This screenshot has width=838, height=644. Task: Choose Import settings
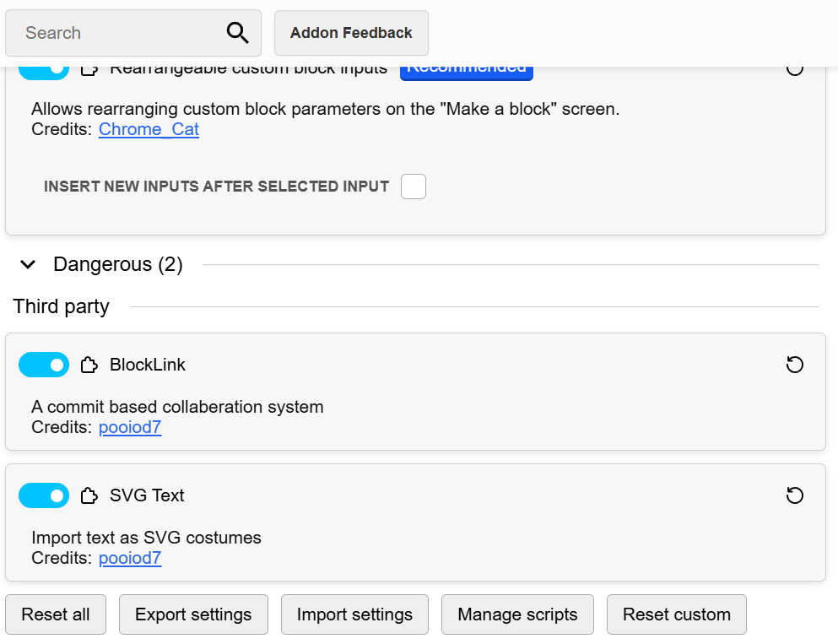tap(354, 614)
